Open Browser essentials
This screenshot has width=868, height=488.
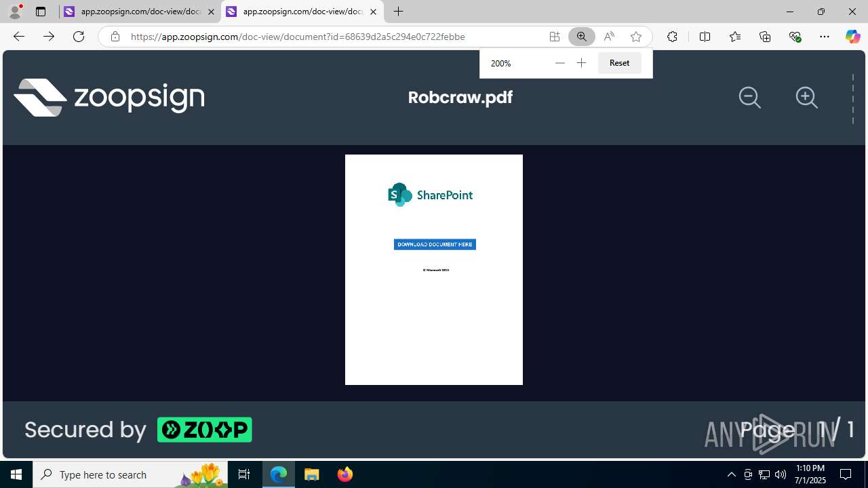[795, 37]
